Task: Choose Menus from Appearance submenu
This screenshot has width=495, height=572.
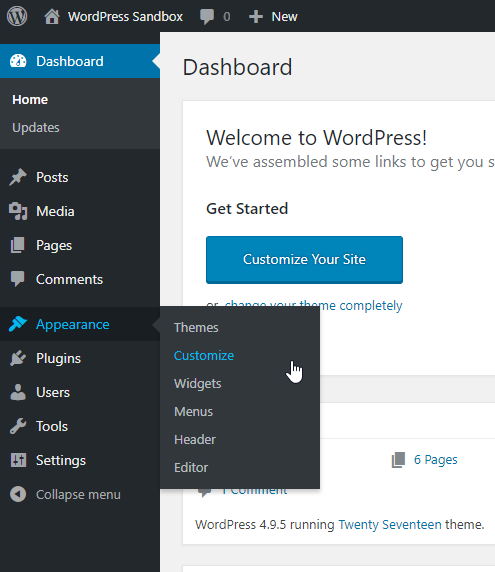Action: tap(193, 411)
